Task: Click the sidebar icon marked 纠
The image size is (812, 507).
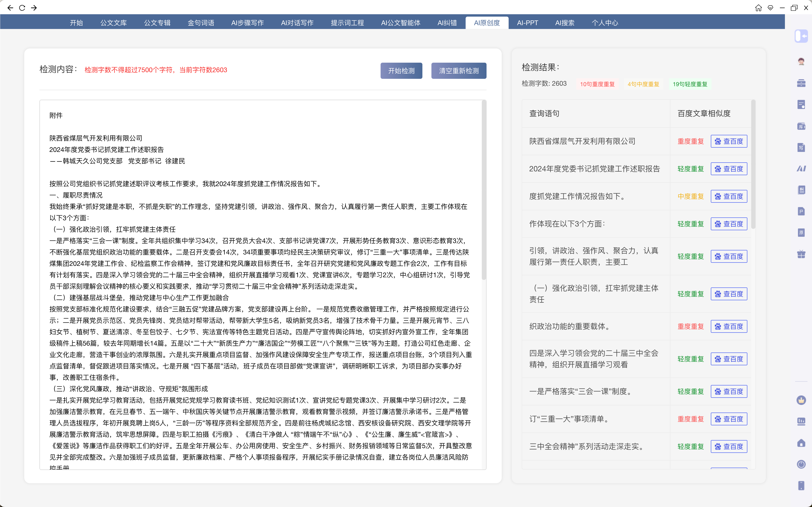Action: 801,190
